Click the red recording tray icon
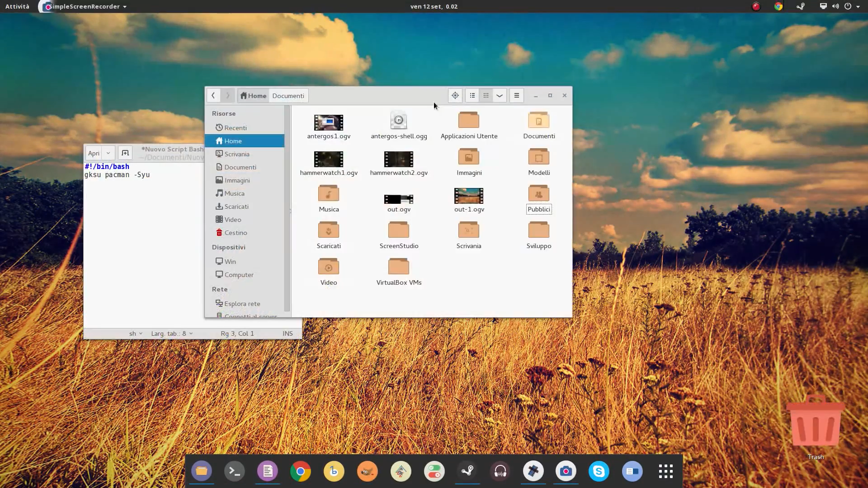The width and height of the screenshot is (868, 488). (x=756, y=6)
